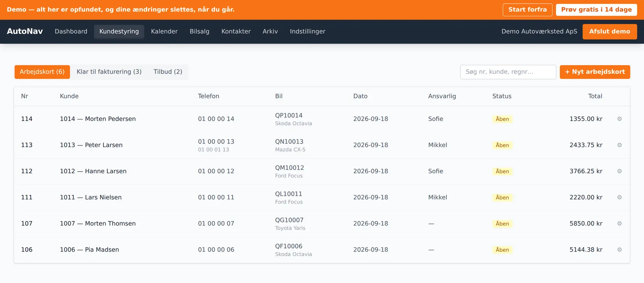Open settings gear for work card 106
The width and height of the screenshot is (644, 283).
[x=619, y=250]
